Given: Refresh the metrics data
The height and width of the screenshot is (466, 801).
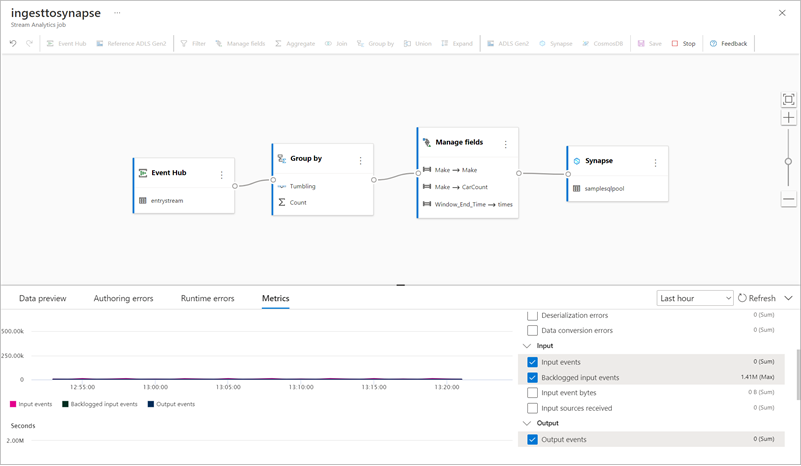Looking at the screenshot, I should (x=757, y=298).
